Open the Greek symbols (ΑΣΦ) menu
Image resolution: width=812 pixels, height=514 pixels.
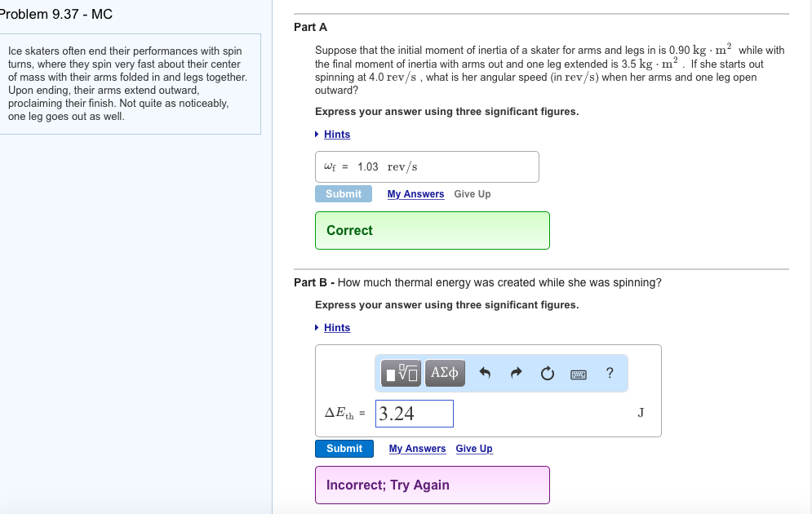point(443,373)
